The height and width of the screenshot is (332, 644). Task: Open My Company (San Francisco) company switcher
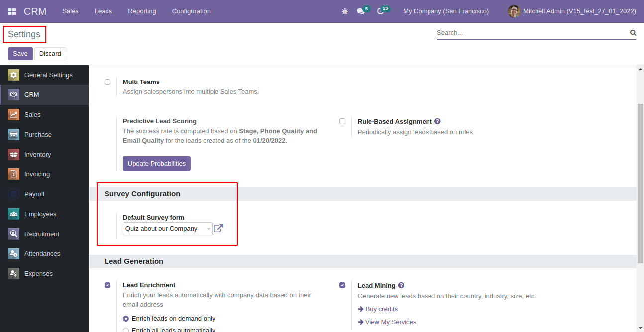point(446,11)
